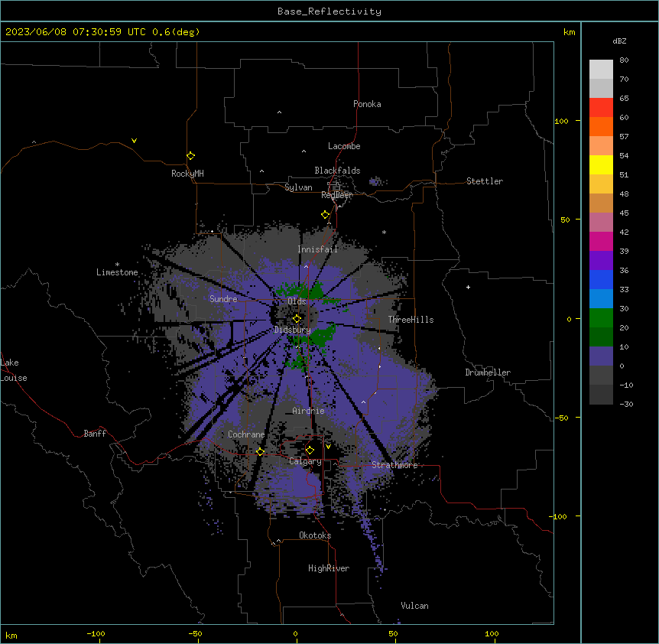Select the 0 tick label on the bottom axis
The width and height of the screenshot is (659, 644).
pos(295,633)
